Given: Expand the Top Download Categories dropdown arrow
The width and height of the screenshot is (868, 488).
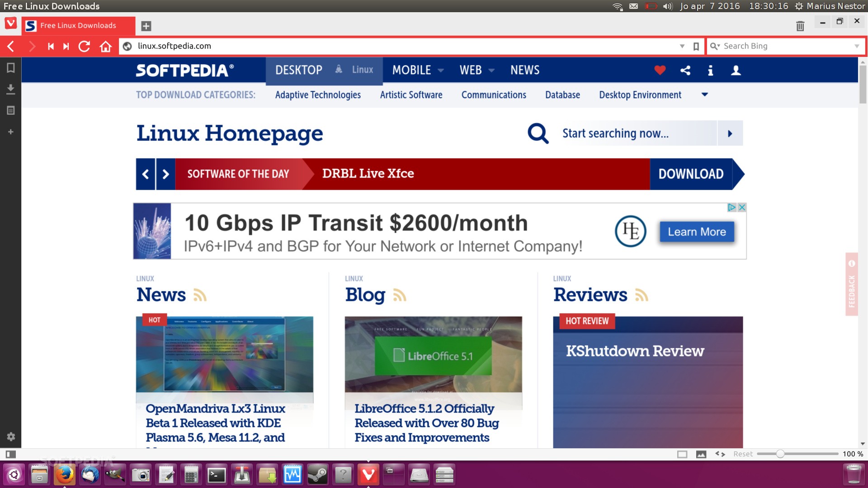Looking at the screenshot, I should coord(705,95).
